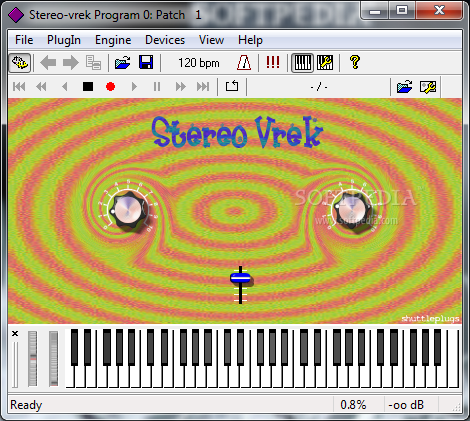The width and height of the screenshot is (470, 421).
Task: Close the Stereo-vrek window
Action: pyautogui.click(x=439, y=11)
